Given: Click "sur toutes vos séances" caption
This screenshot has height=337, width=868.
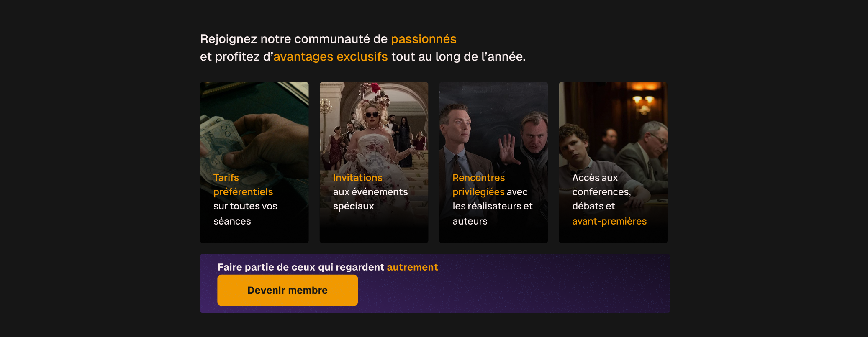Looking at the screenshot, I should (245, 214).
